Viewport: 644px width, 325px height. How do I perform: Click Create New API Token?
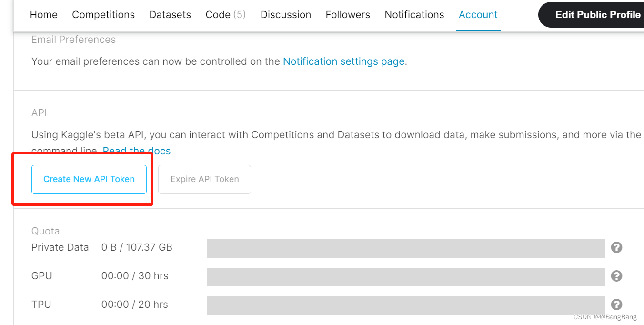pos(89,179)
